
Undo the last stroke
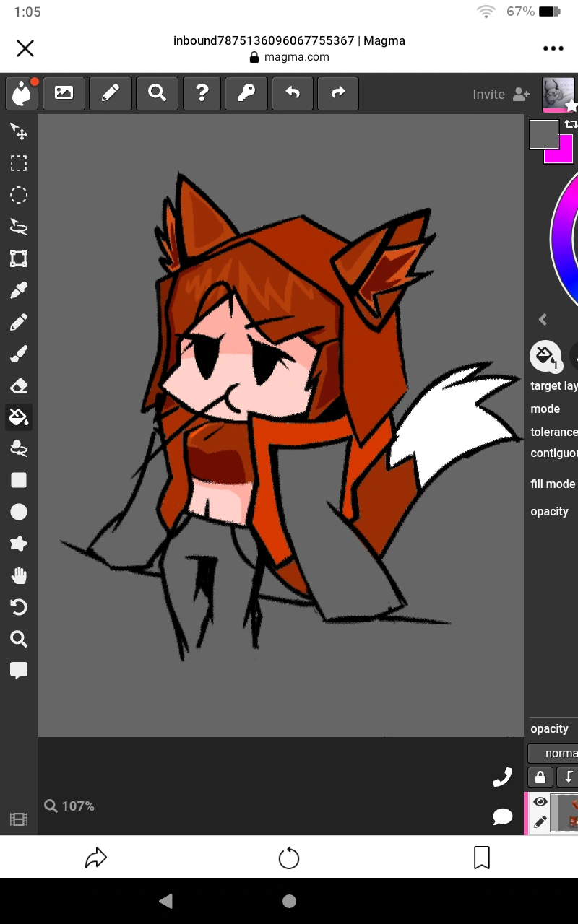pyautogui.click(x=293, y=93)
